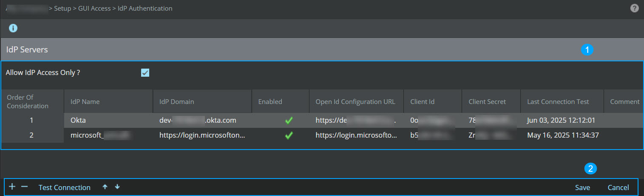Click the IdP Name column header
Image resolution: width=644 pixels, height=196 pixels.
tap(108, 101)
